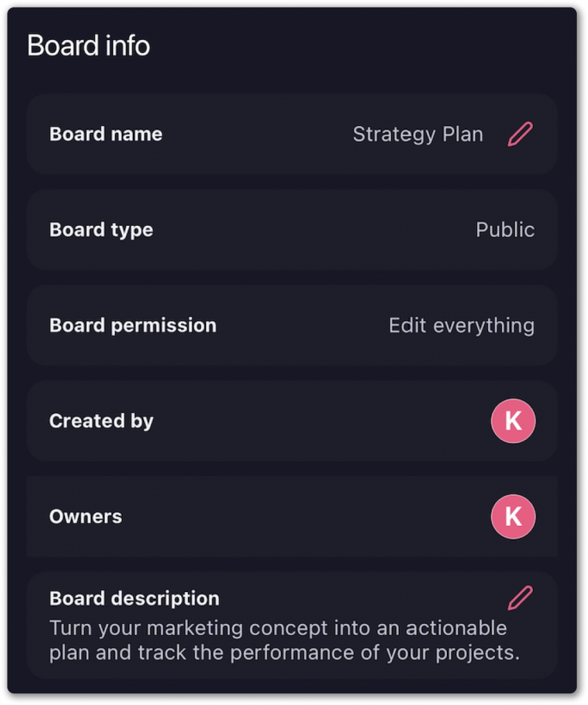This screenshot has width=588, height=705.
Task: Click the description line starting with Turn
Action: point(278,628)
